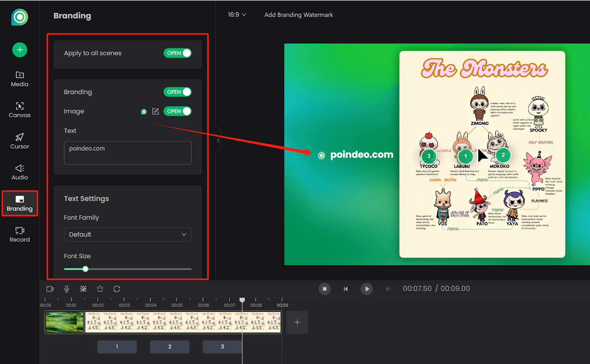Skip to next scene
The image size is (590, 364).
[x=388, y=289]
